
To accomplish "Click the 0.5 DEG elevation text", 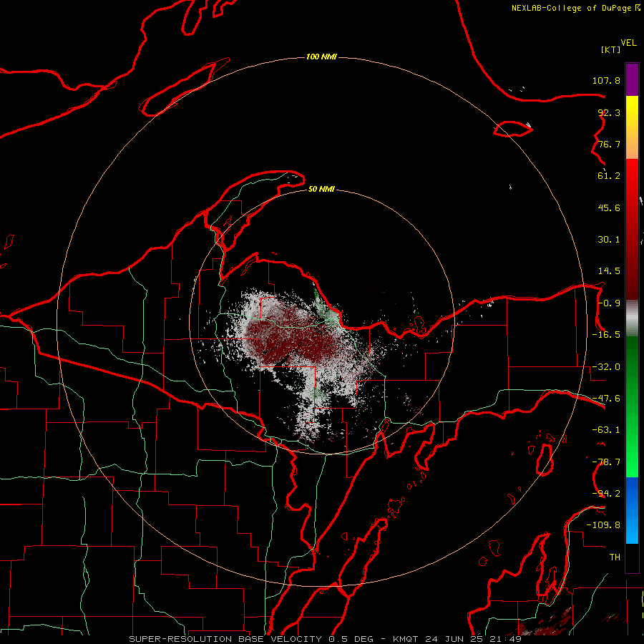I will click(351, 639).
